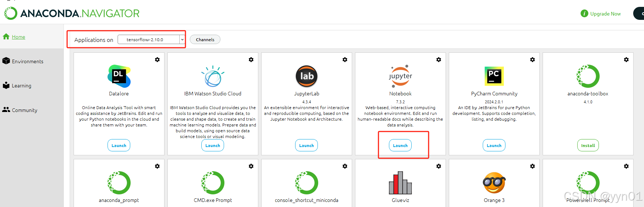The width and height of the screenshot is (644, 207).
Task: Launch Datalore
Action: coord(119,145)
